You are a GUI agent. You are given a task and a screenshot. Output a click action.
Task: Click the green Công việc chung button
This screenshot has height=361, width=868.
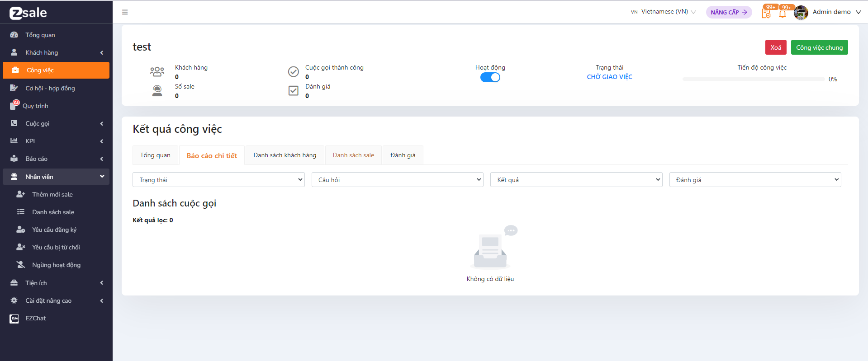coord(819,47)
